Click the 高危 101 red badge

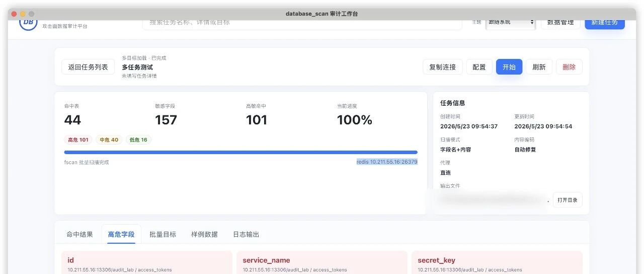(x=78, y=140)
